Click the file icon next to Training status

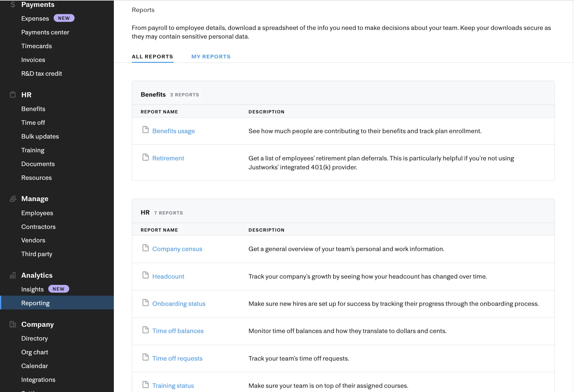[146, 384]
